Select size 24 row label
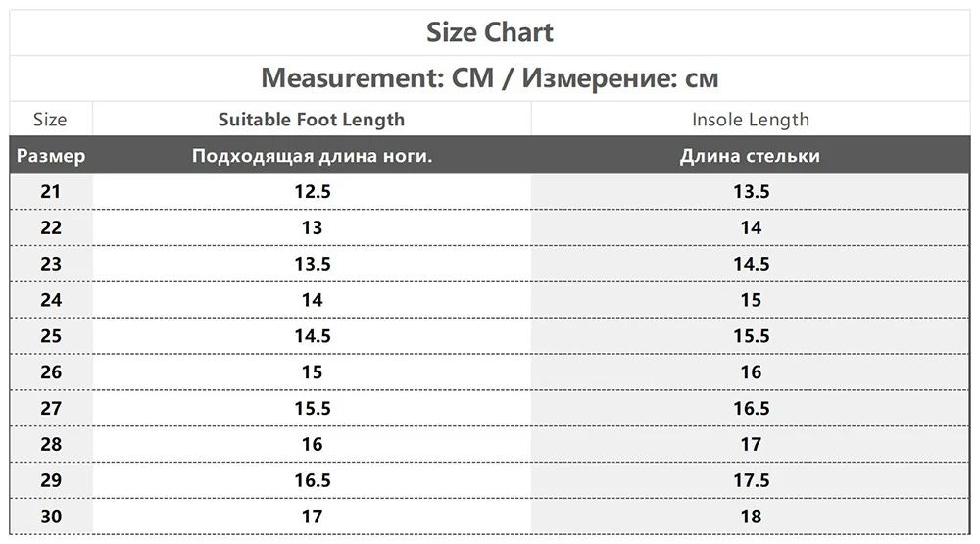 point(51,300)
